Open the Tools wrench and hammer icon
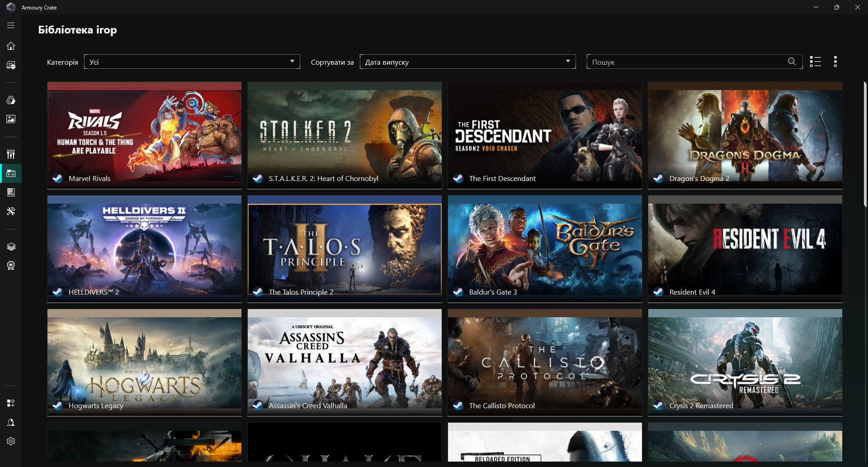Image resolution: width=868 pixels, height=467 pixels. click(x=11, y=211)
